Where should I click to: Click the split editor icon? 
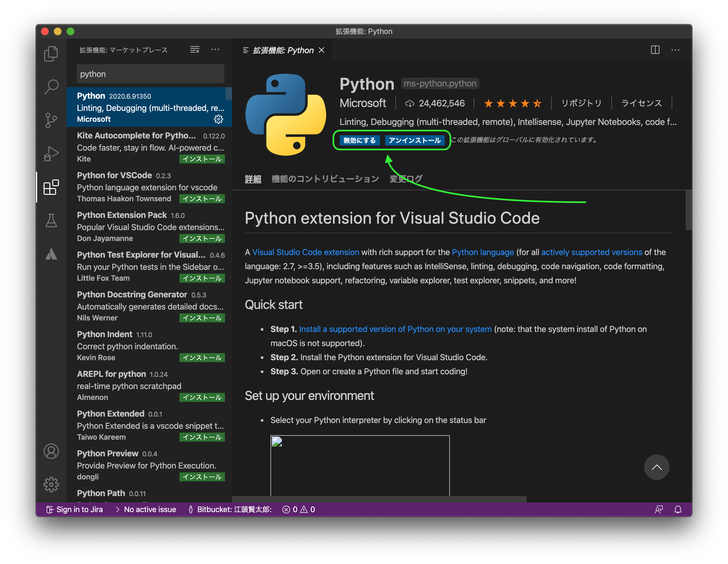[x=655, y=50]
